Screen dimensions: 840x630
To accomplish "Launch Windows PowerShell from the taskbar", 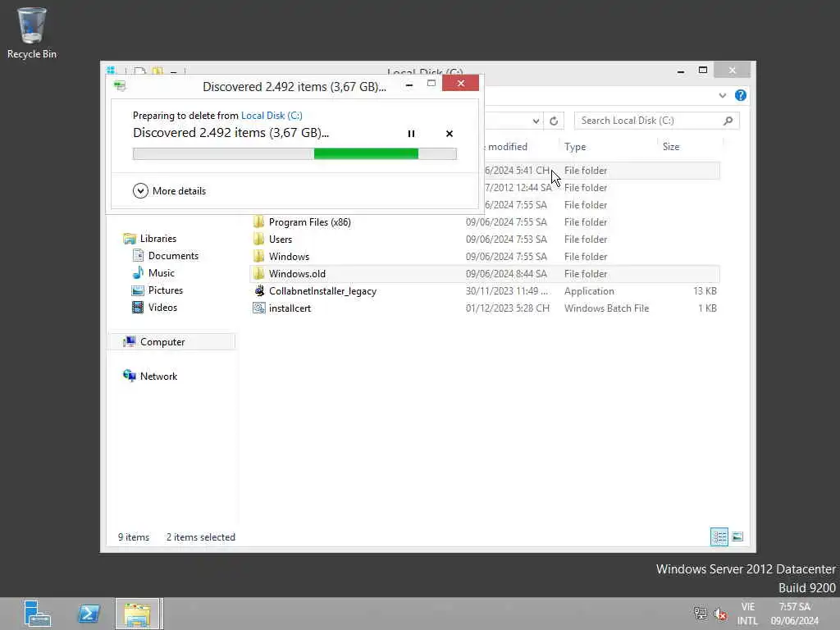I will click(x=89, y=614).
